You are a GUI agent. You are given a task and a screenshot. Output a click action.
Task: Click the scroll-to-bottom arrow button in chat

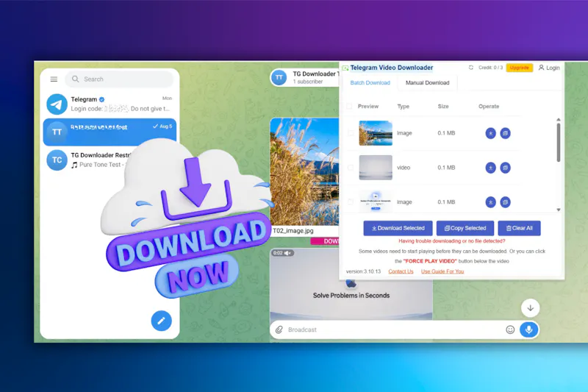pos(530,308)
